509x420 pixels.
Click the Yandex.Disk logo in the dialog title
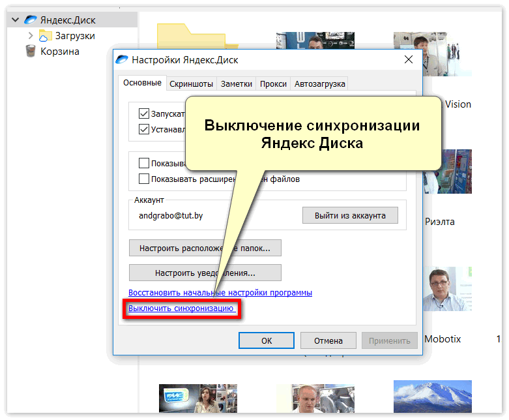click(x=122, y=59)
